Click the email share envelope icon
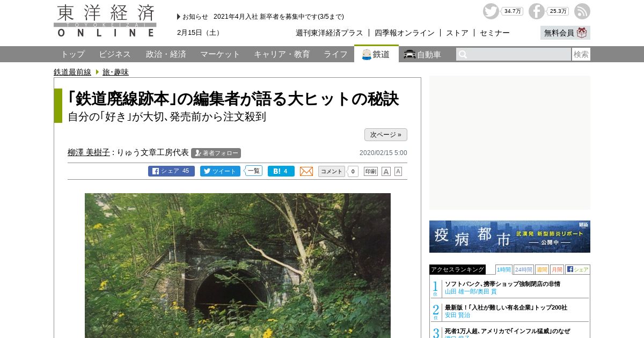Image resolution: width=644 pixels, height=338 pixels. [x=306, y=171]
